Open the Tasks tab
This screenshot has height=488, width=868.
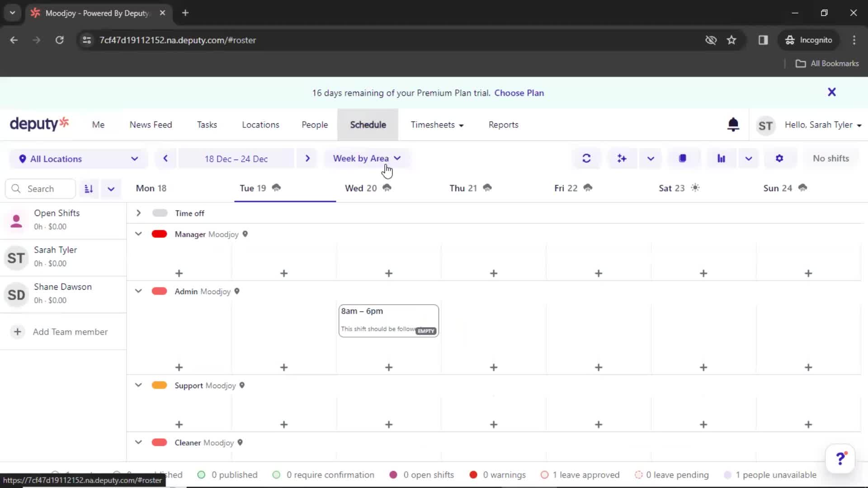tap(207, 125)
